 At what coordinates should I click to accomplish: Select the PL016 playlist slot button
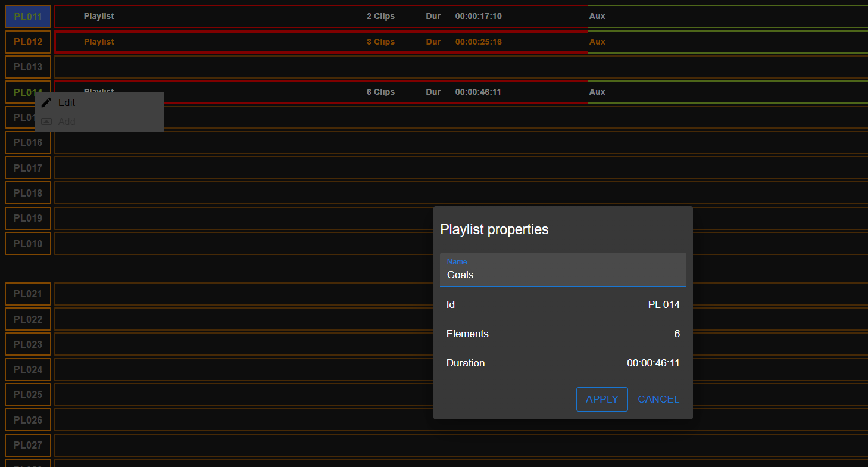(x=28, y=142)
